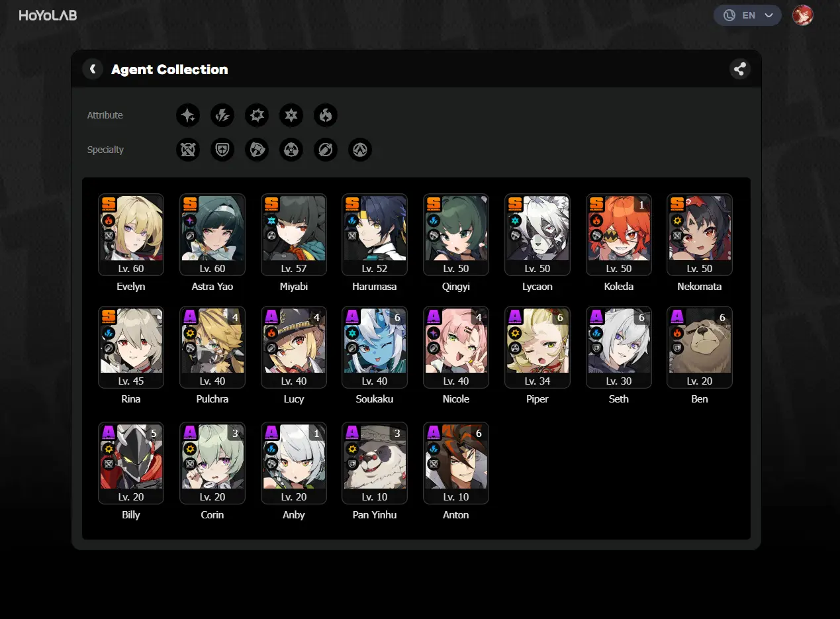Filter by the last Specialty icon
840x619 pixels.
[360, 150]
